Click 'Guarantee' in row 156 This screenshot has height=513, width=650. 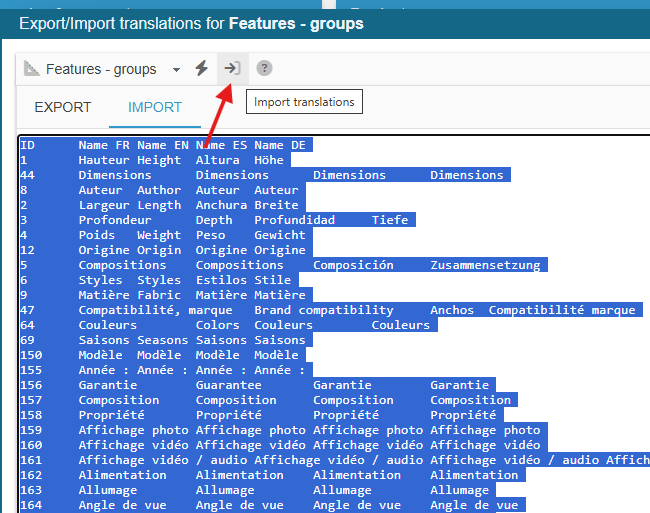pos(228,385)
